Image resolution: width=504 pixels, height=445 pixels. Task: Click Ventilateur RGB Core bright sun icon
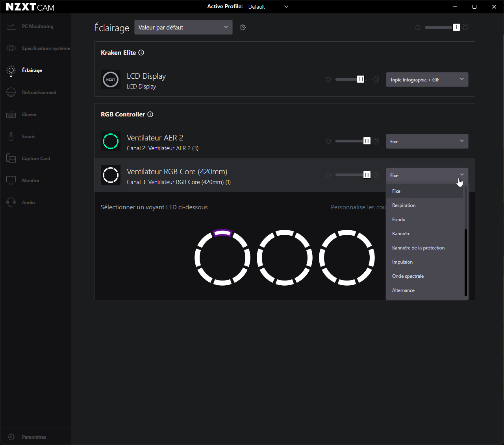point(376,175)
